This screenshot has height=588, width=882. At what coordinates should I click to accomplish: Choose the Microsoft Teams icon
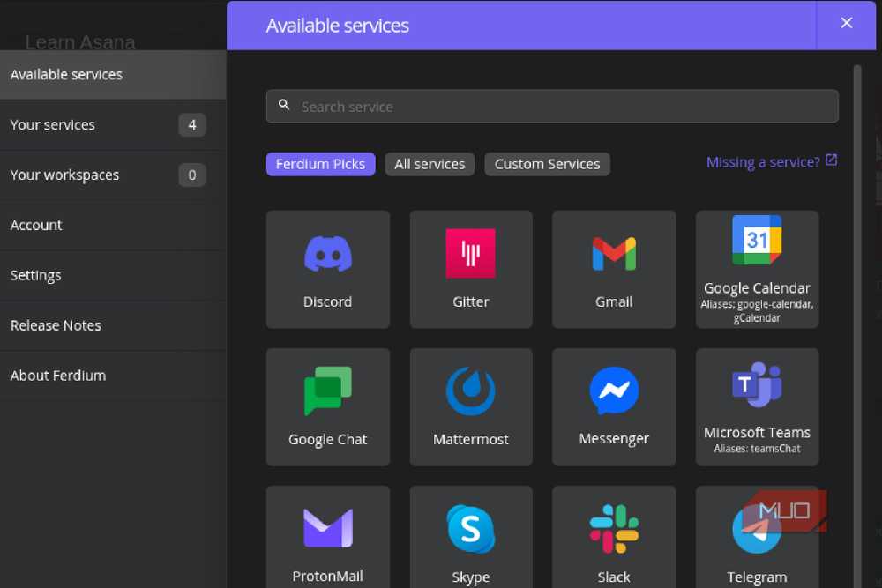click(x=757, y=384)
